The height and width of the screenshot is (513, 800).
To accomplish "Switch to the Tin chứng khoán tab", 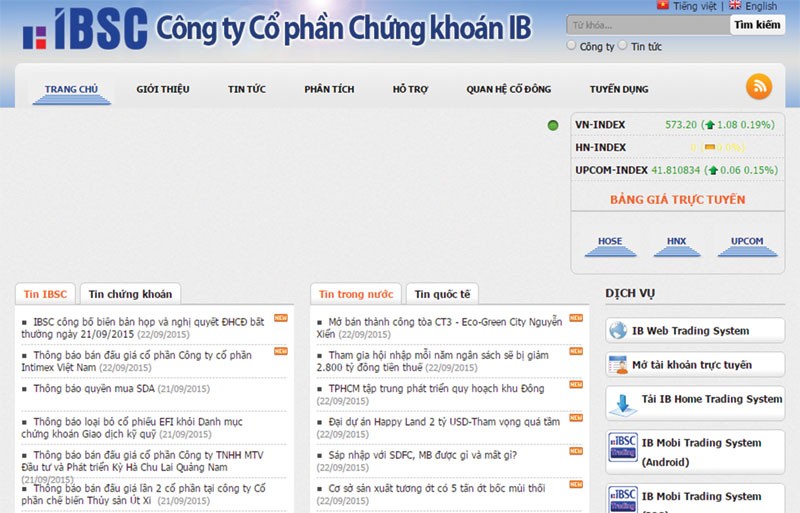I will (131, 294).
